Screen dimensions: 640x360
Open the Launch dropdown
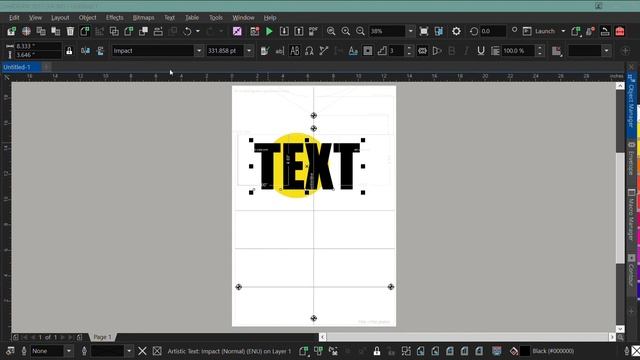[x=563, y=31]
